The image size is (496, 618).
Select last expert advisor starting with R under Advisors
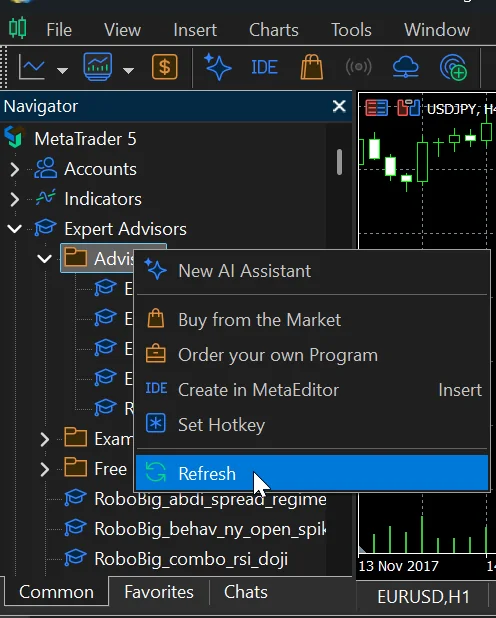pyautogui.click(x=113, y=408)
